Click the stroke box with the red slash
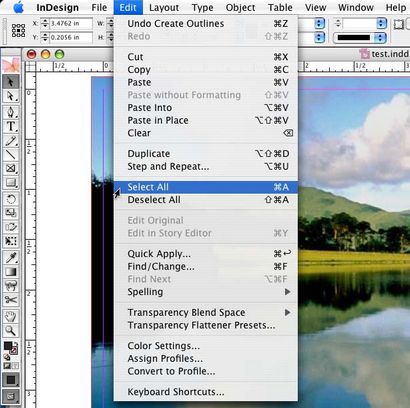 click(x=14, y=351)
